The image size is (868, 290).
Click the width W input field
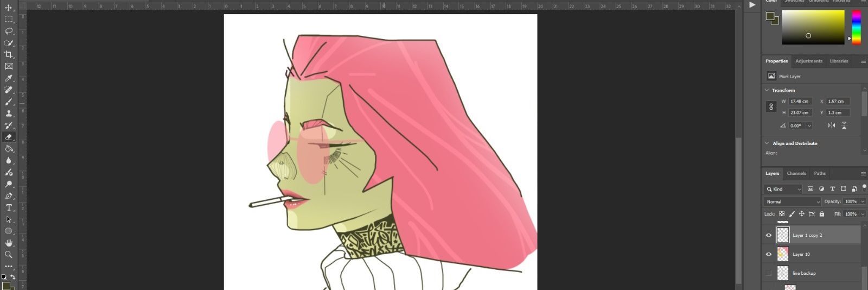(800, 102)
